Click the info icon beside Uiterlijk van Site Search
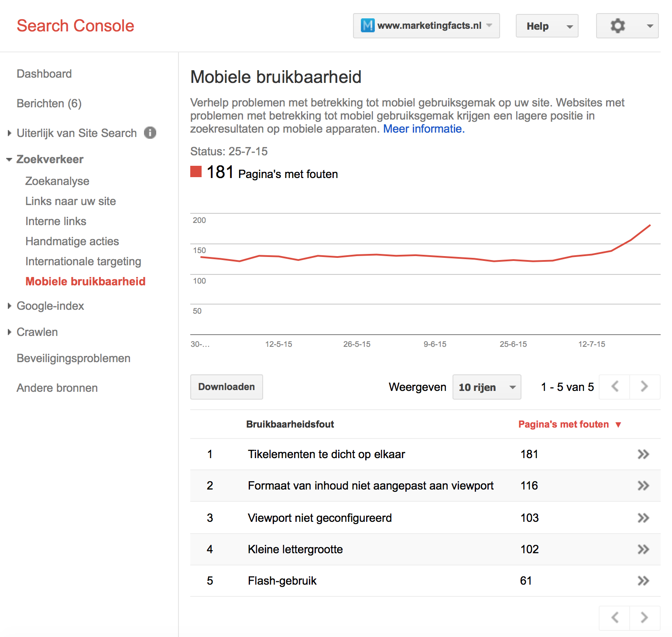672x637 pixels. tap(150, 133)
